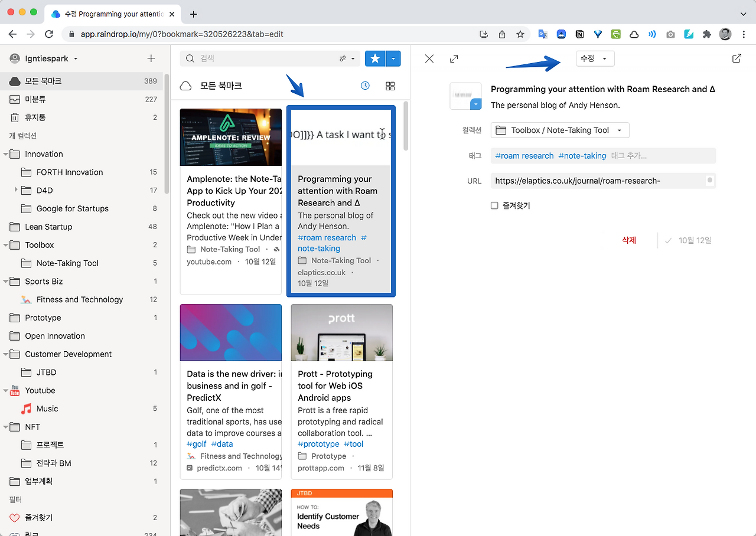Check the 즐겨찾기 checkbox in edit panel
This screenshot has height=536, width=756.
pyautogui.click(x=494, y=205)
